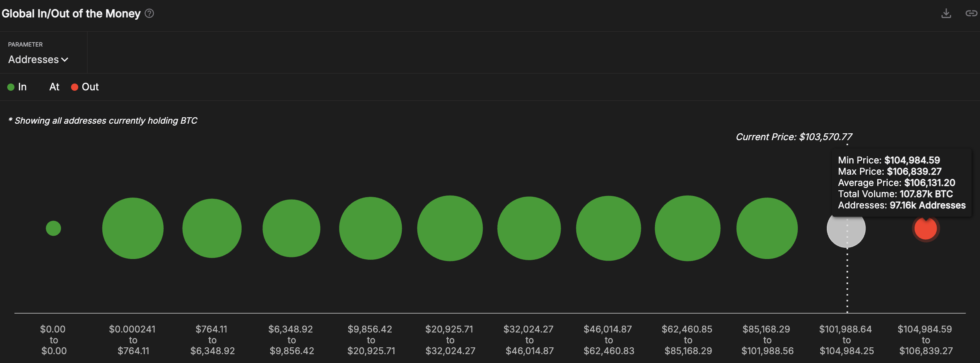The width and height of the screenshot is (980, 363).
Task: Click the Current Price text
Action: (795, 137)
